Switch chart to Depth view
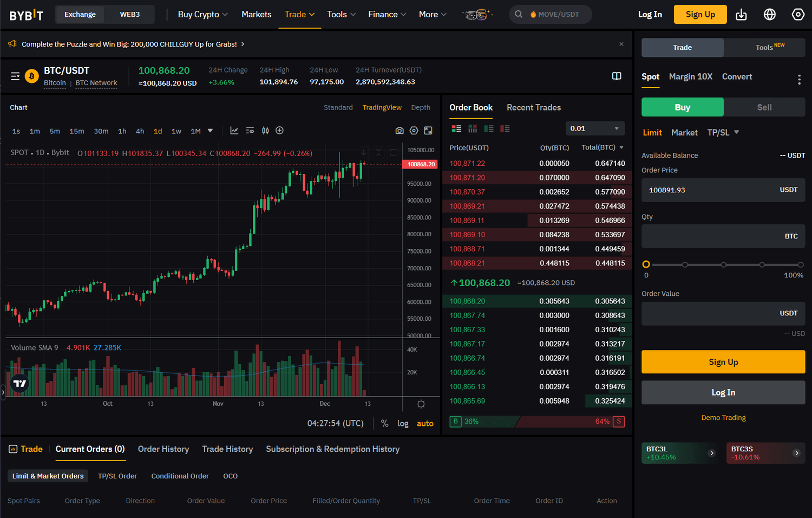Image resolution: width=812 pixels, height=518 pixels. [x=421, y=107]
